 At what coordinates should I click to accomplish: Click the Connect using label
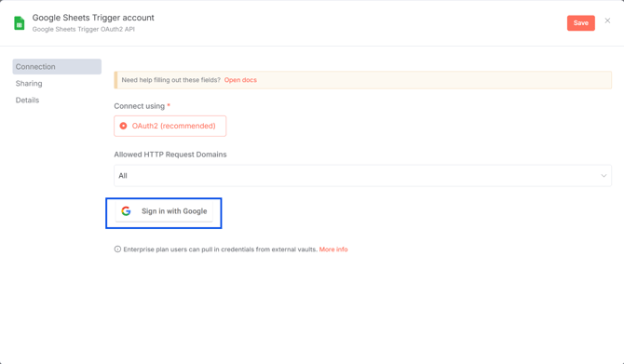(x=140, y=106)
